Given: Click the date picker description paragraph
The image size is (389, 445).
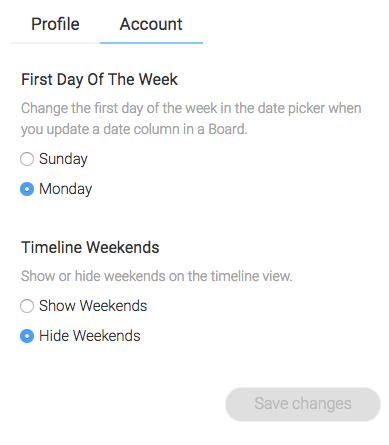Looking at the screenshot, I should [x=191, y=119].
